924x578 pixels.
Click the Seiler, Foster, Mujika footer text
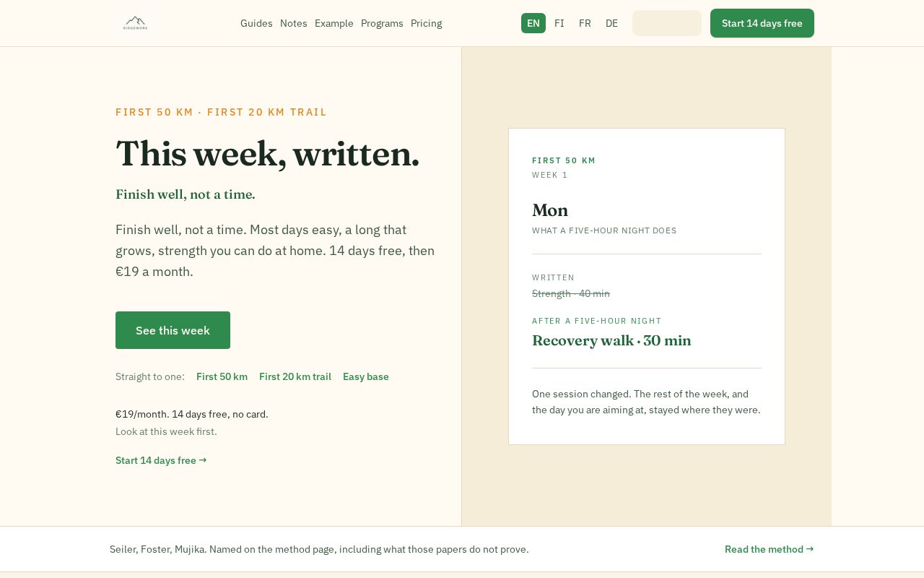(x=319, y=549)
